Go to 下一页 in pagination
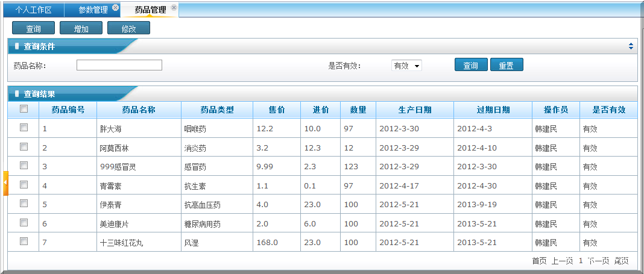The width and height of the screenshot is (644, 274). click(x=598, y=261)
